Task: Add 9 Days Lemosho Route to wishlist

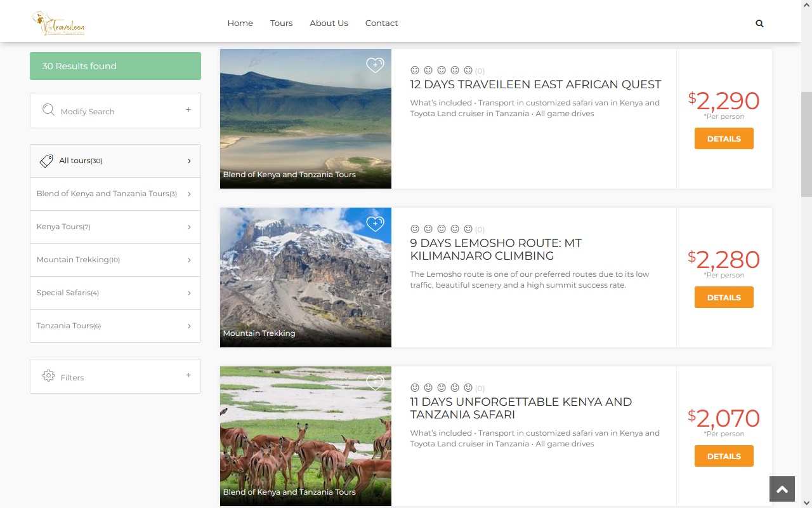Action: point(375,224)
